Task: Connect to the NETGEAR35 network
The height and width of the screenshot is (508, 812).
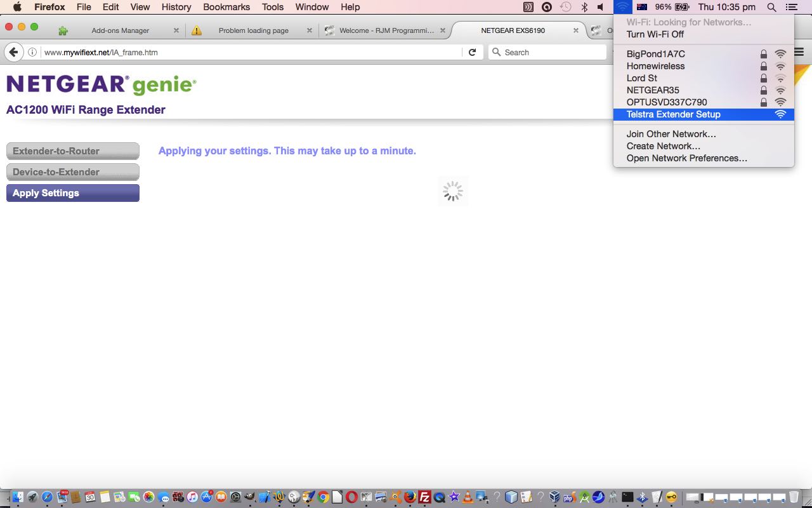Action: click(653, 90)
